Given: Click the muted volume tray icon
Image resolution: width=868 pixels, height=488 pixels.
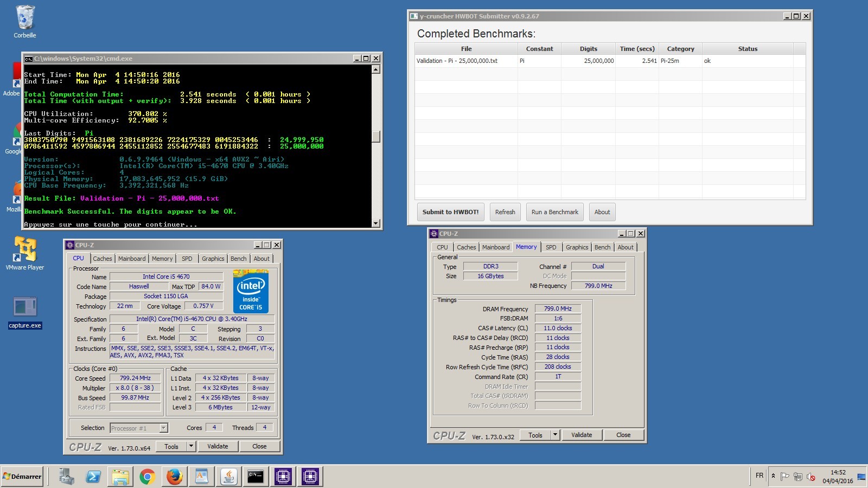Looking at the screenshot, I should tap(811, 477).
